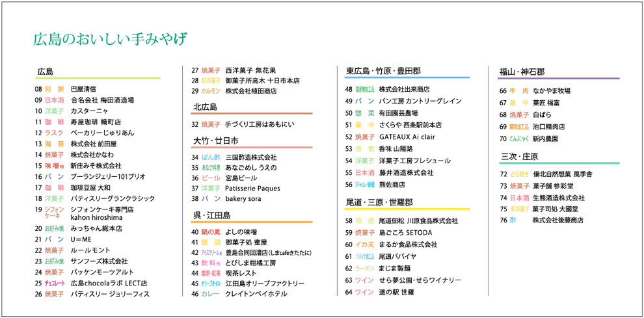Screen dimensions: 644x318
Task: Click 藤井酒造株式会社
Action: (406, 173)
